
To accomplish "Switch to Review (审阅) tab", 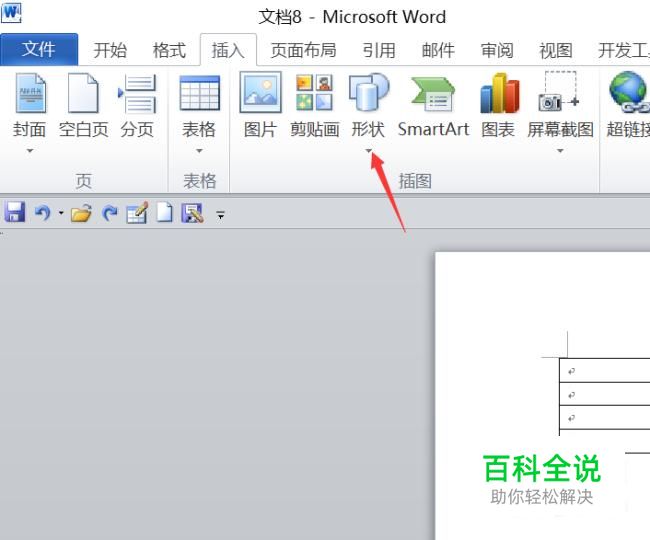I will pos(497,50).
